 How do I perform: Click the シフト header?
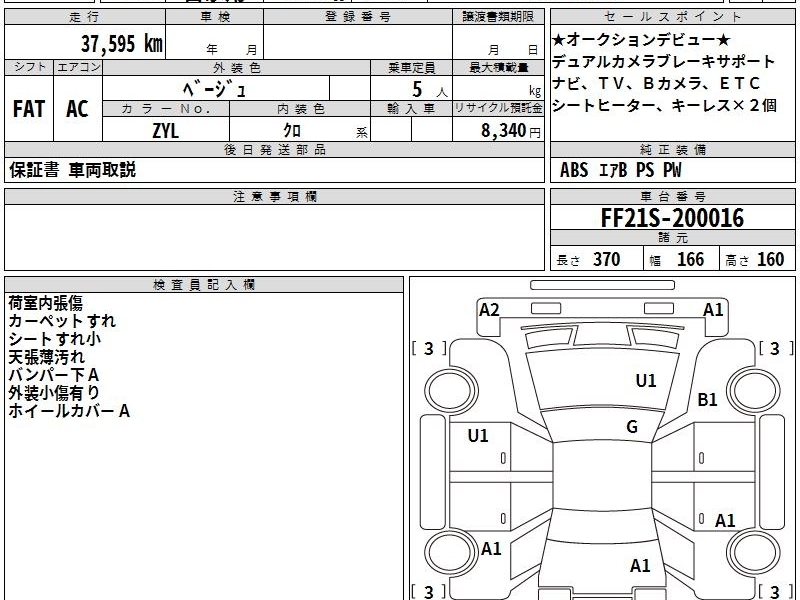point(29,67)
